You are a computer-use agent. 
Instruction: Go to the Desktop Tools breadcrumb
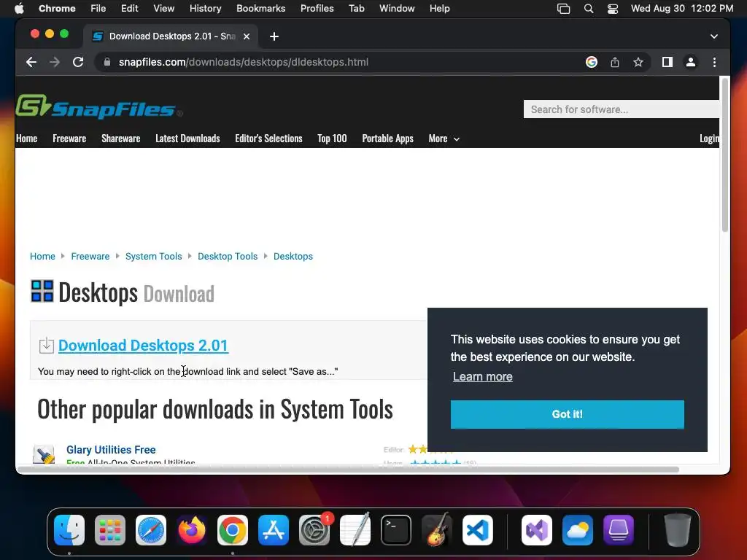228,256
